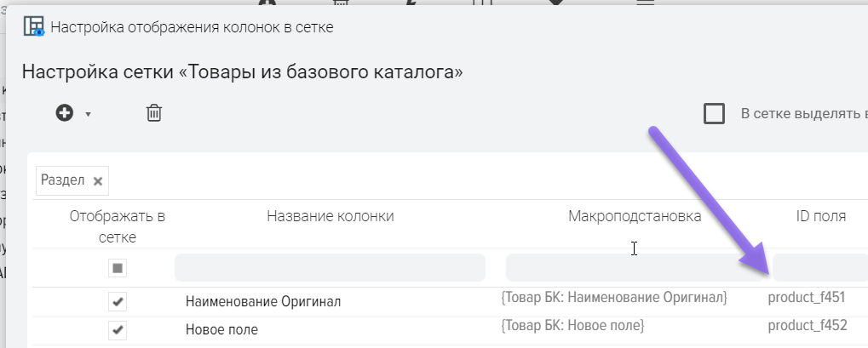
Task: Click the "Раздел" grouping chip label
Action: 63,180
